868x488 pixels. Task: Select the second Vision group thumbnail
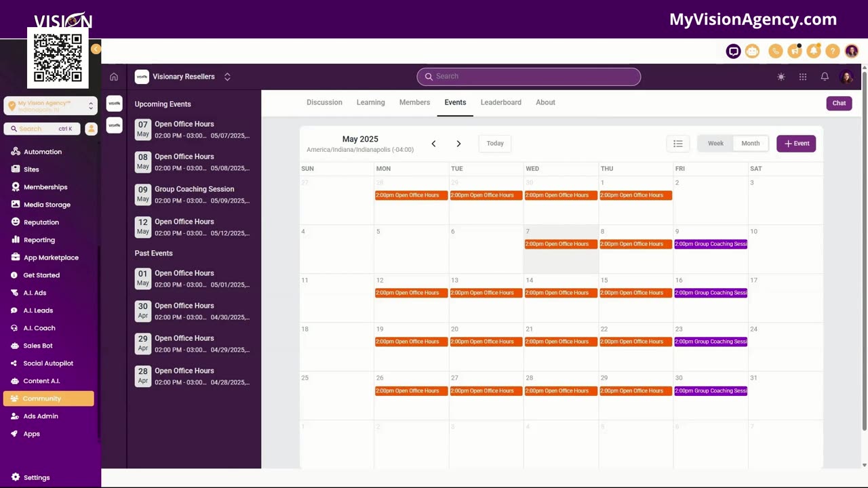(x=115, y=125)
